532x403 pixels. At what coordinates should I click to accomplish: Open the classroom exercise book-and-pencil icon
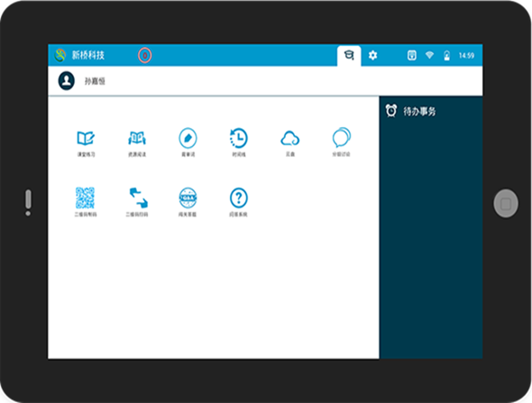coord(86,139)
